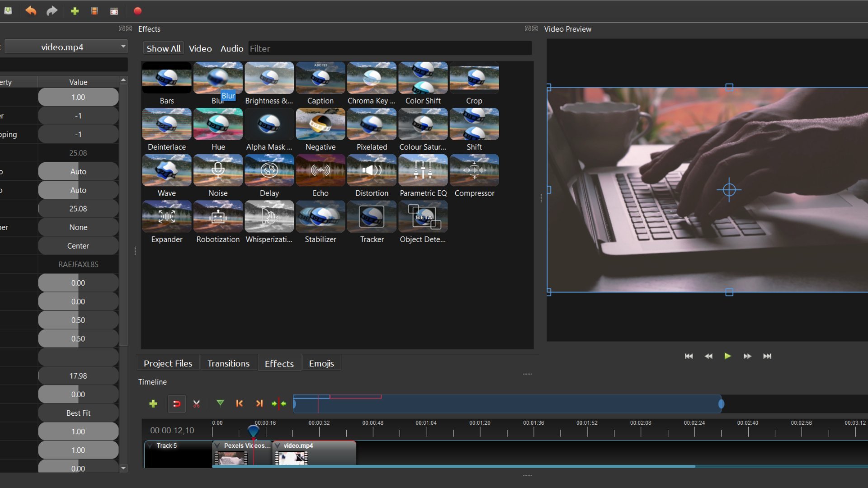Screen dimensions: 868x488
Task: Click the alpha value slider showing 1.00
Action: 78,97
